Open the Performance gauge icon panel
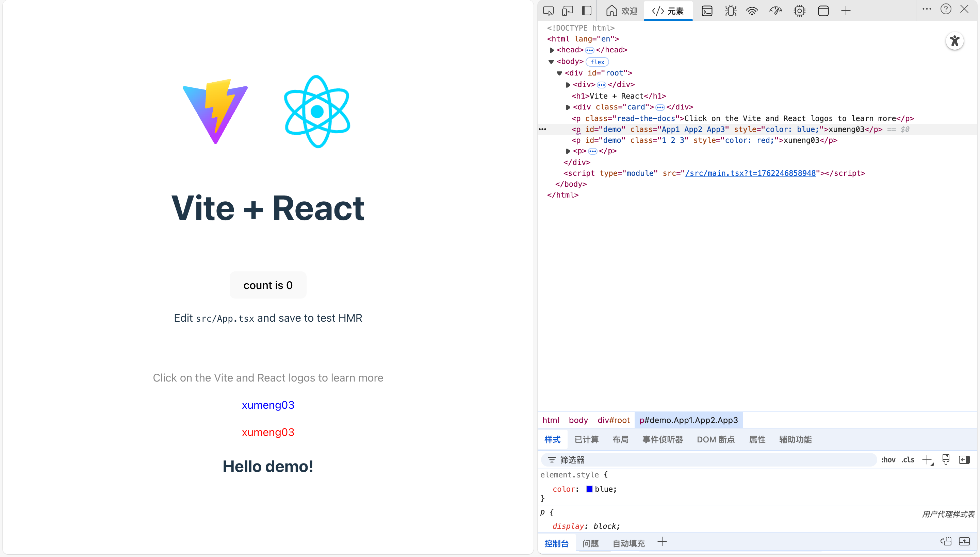Image resolution: width=980 pixels, height=557 pixels. pos(775,11)
